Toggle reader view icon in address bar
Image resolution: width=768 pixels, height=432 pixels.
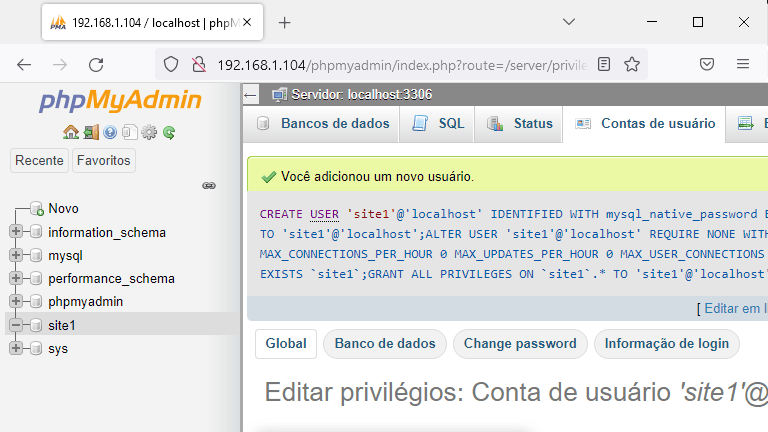(x=604, y=64)
